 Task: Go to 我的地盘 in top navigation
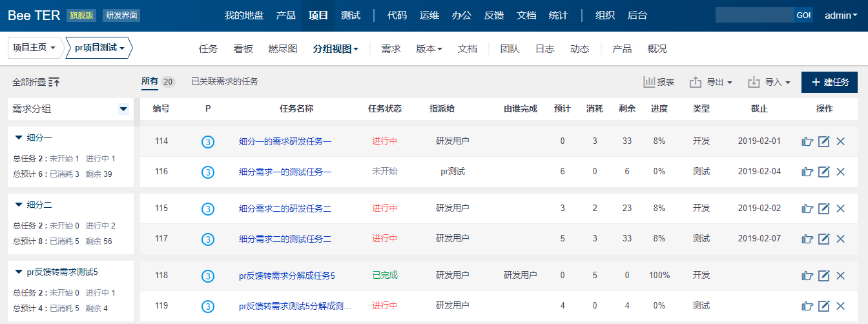coord(244,15)
